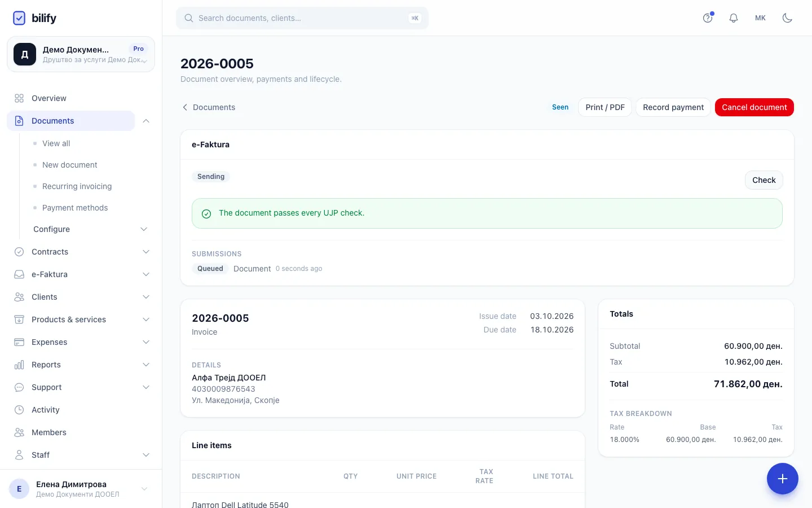This screenshot has height=508, width=812.
Task: Expand the Clients section chevron
Action: click(x=146, y=297)
